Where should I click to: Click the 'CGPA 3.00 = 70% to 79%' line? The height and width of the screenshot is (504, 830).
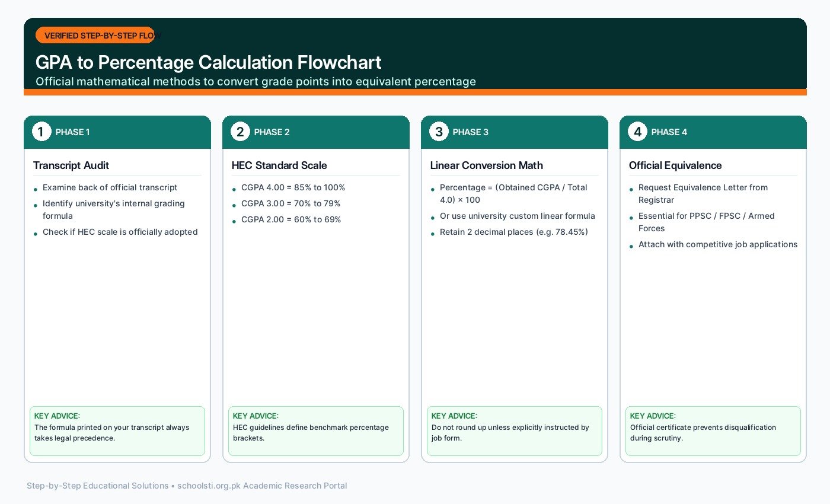tap(290, 203)
